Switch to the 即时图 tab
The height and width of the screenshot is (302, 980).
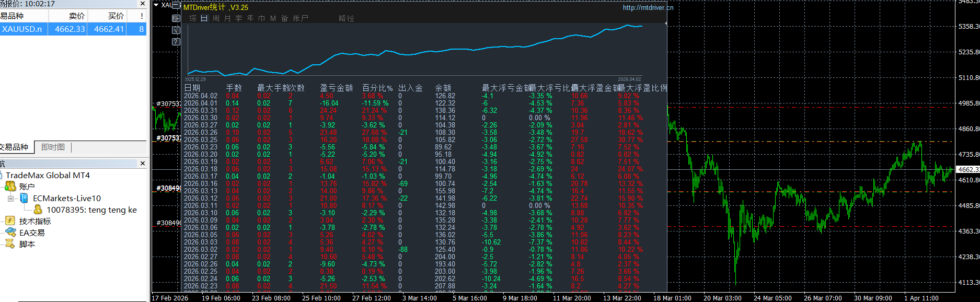[53, 147]
